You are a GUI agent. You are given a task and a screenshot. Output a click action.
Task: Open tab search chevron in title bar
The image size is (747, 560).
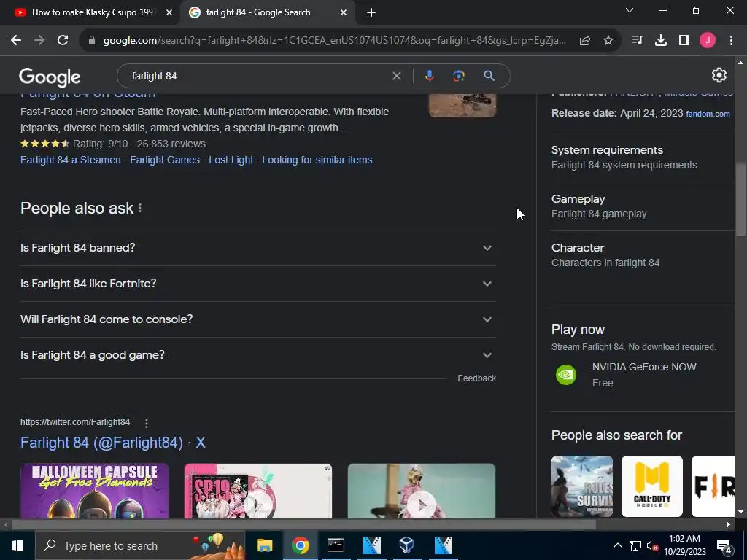click(x=630, y=10)
